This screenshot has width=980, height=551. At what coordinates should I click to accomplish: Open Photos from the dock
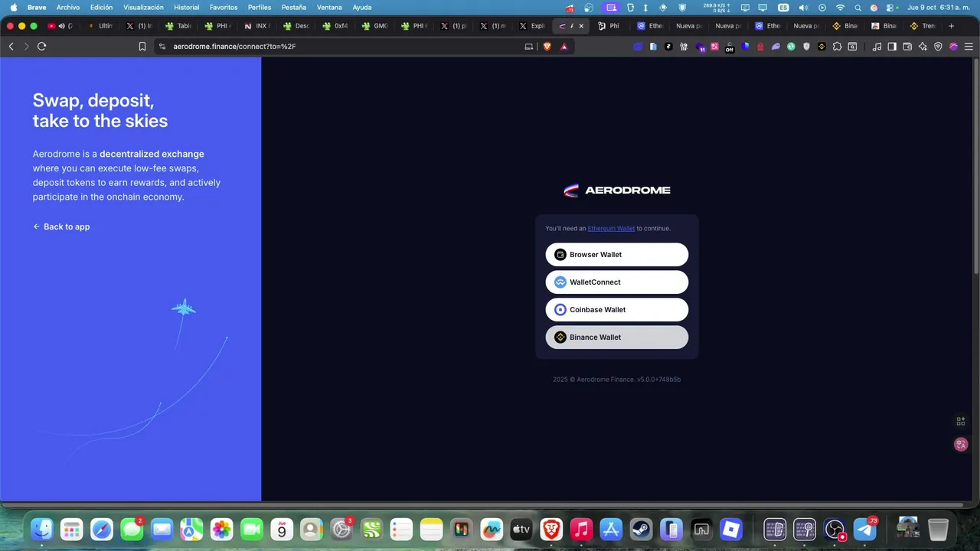pos(222,529)
